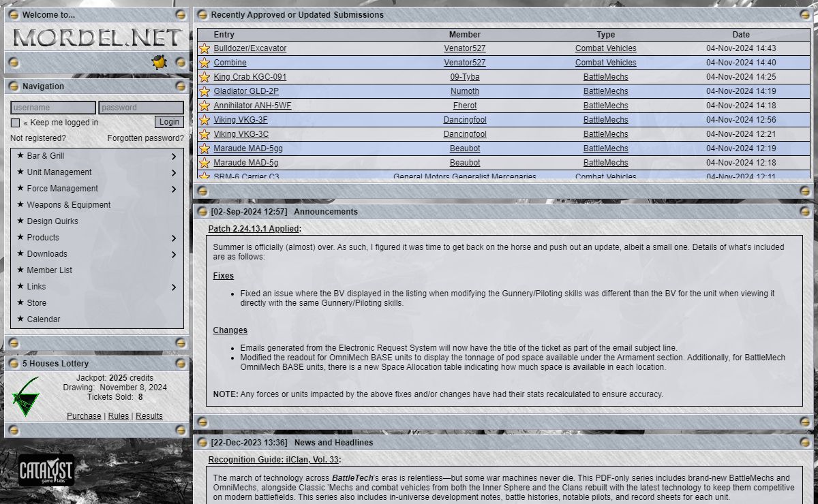The height and width of the screenshot is (504, 818).
Task: Enable the Keep me logged in checkbox
Action: [x=15, y=123]
